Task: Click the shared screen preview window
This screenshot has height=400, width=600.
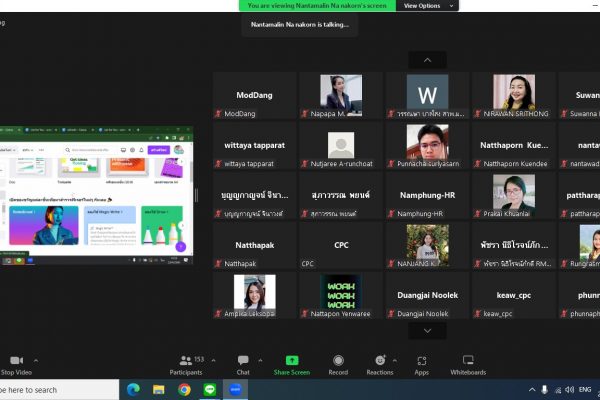Action: pyautogui.click(x=96, y=195)
